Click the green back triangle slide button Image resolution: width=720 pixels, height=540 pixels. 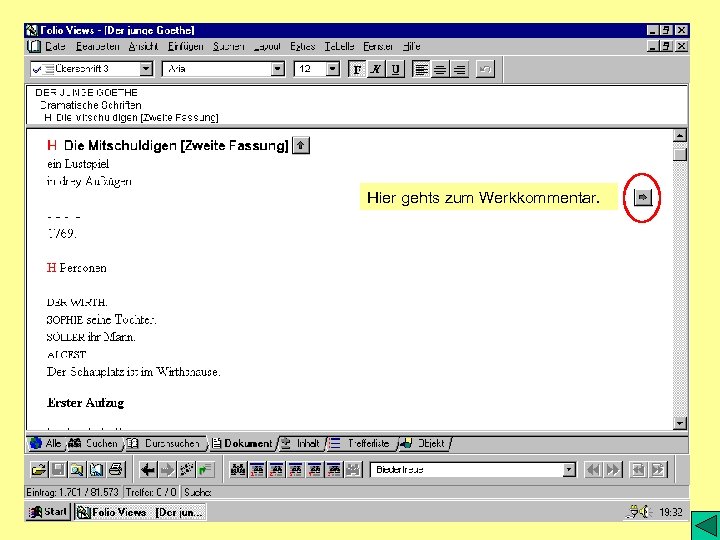(x=706, y=525)
